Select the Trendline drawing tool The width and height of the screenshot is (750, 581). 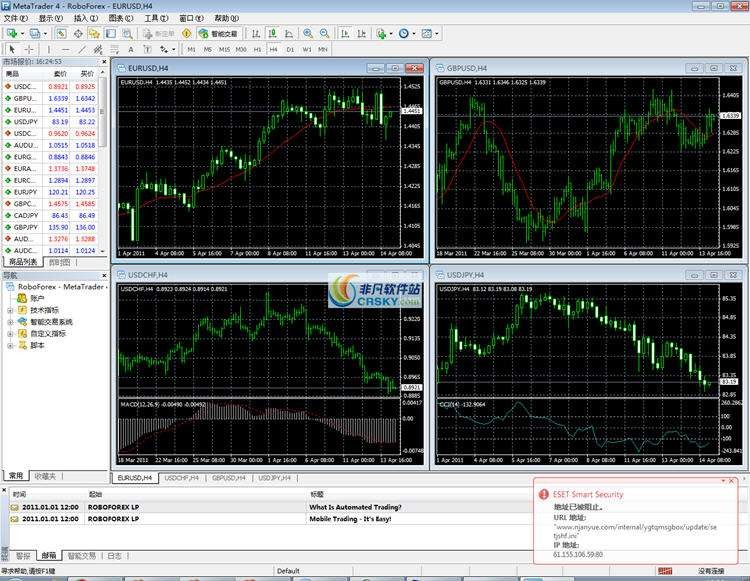(x=82, y=49)
